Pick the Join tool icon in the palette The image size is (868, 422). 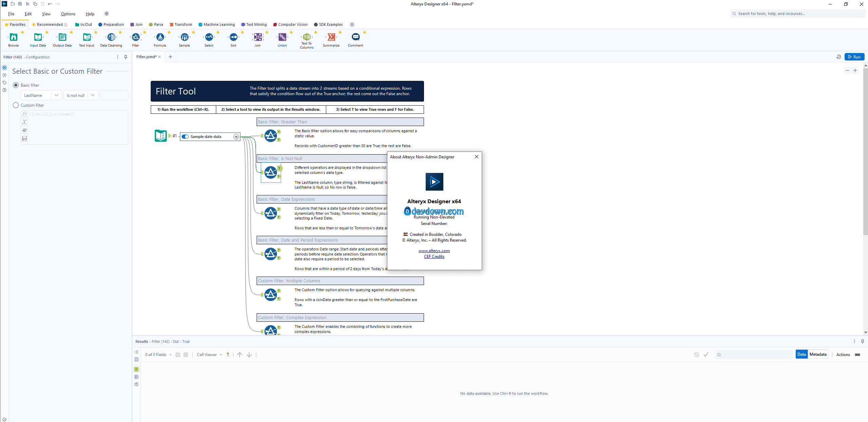258,37
